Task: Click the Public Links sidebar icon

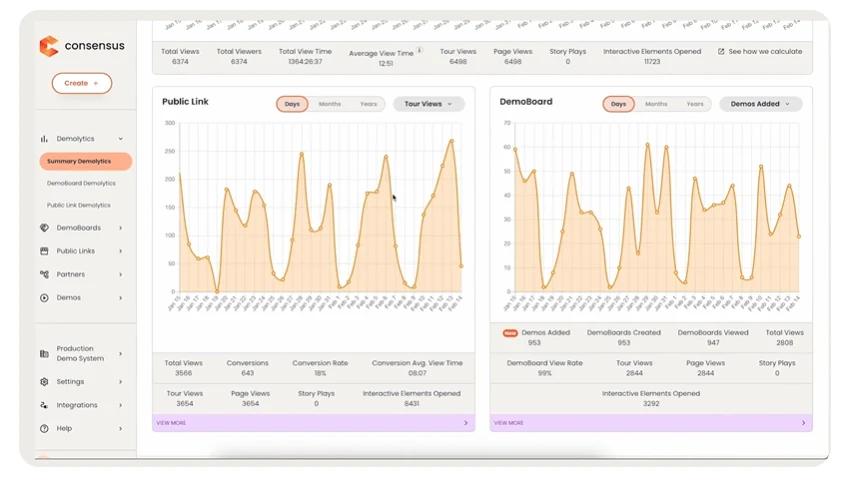Action: click(45, 251)
